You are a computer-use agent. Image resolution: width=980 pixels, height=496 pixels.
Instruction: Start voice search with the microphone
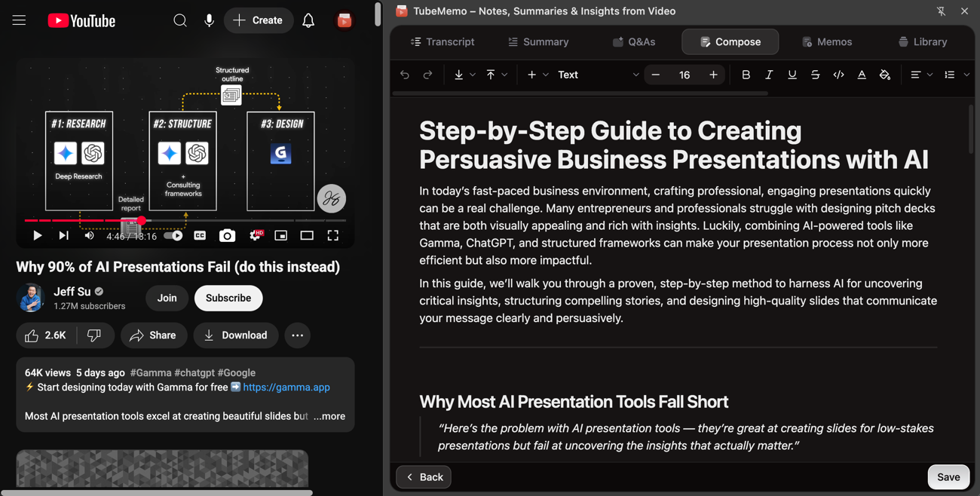(209, 20)
